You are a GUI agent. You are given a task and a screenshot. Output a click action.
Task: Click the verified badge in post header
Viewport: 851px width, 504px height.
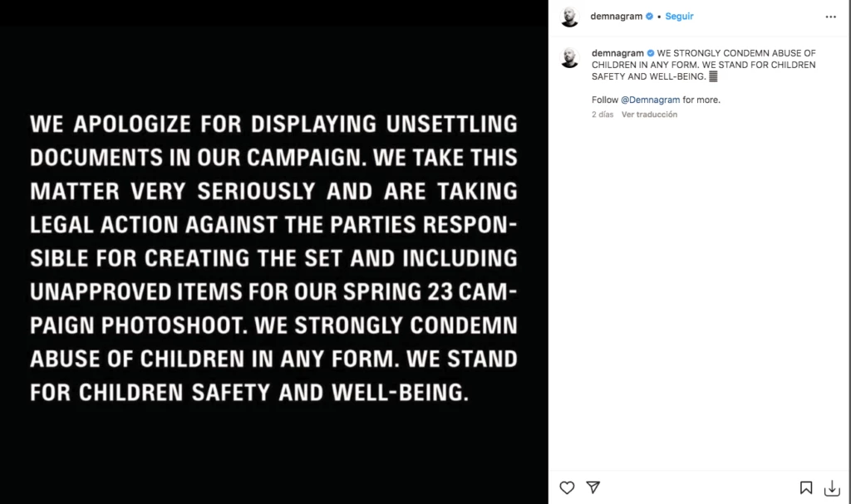point(649,17)
